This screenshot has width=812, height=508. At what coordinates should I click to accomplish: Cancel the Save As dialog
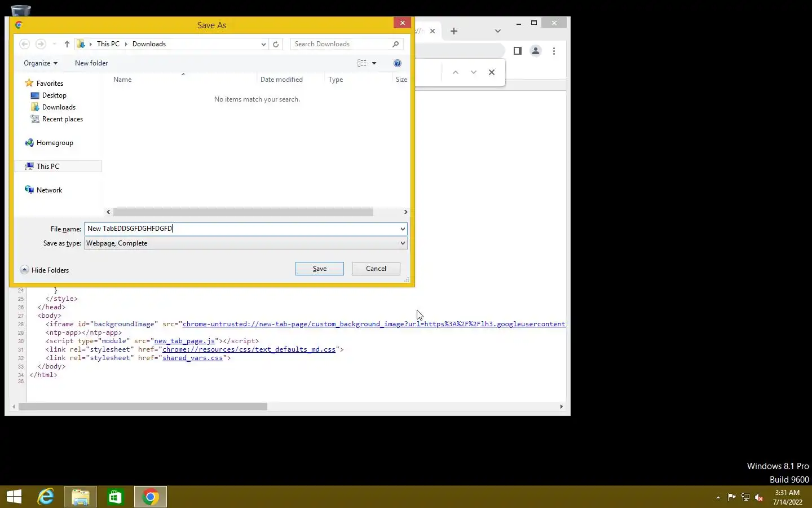[x=376, y=269]
